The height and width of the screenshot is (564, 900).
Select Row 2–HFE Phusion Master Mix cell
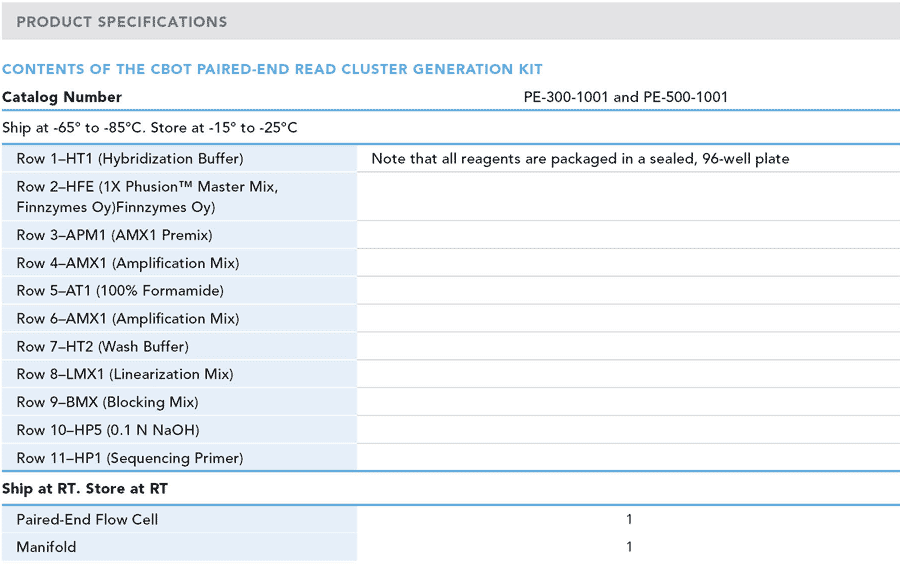click(x=179, y=197)
